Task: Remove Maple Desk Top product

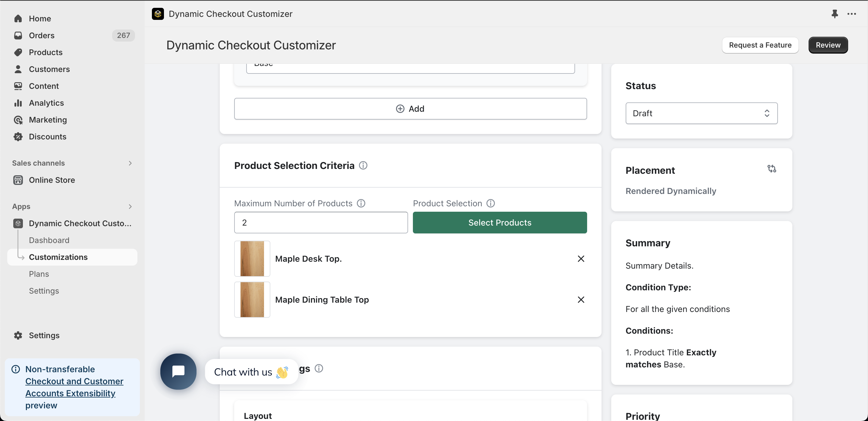Action: [581, 259]
